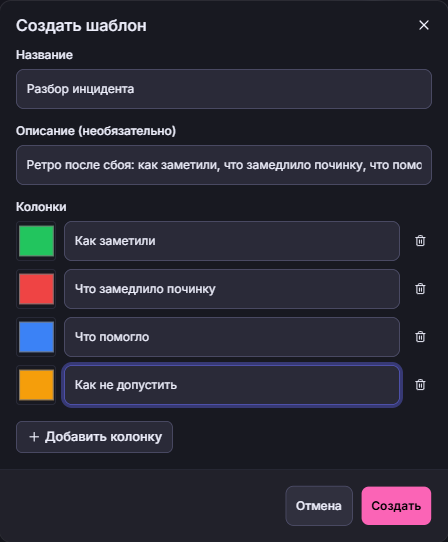The height and width of the screenshot is (542, 448).
Task: Select the 'Что помогло' column name field
Action: click(232, 337)
